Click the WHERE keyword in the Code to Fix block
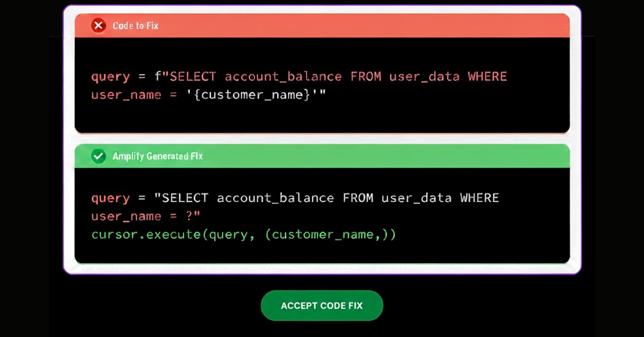Screen dimensions: 644x337 (487, 77)
